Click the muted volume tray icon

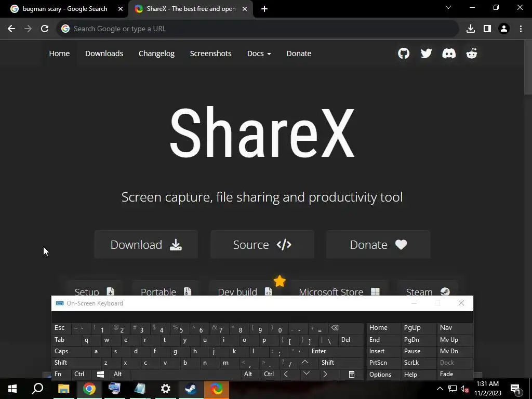coord(465,389)
